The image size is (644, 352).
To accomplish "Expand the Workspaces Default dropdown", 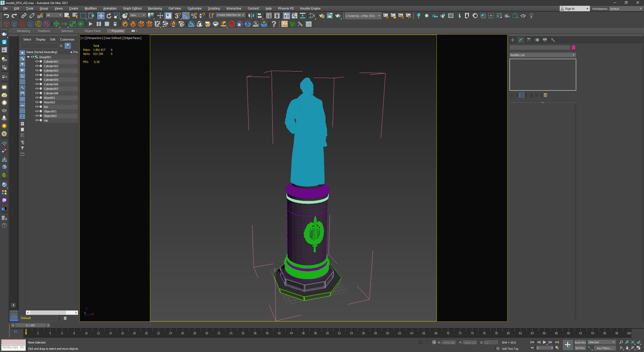I will 626,9.
